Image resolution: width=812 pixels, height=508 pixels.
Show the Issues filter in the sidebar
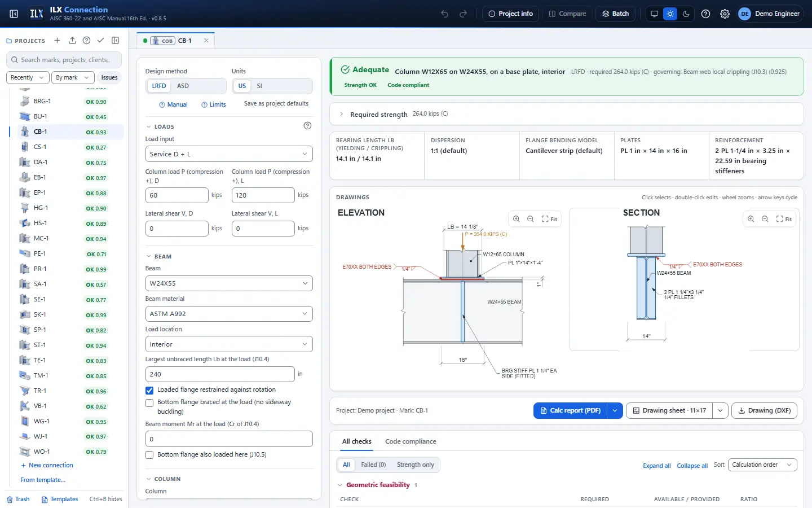tap(109, 77)
